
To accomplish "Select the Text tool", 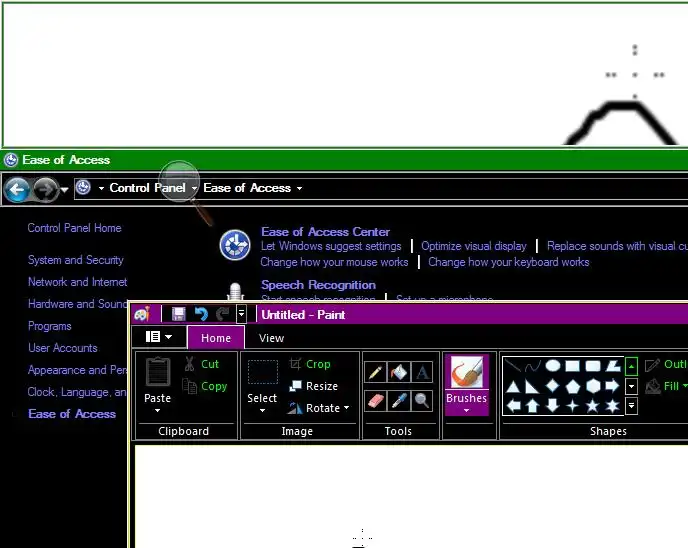I will pyautogui.click(x=422, y=372).
